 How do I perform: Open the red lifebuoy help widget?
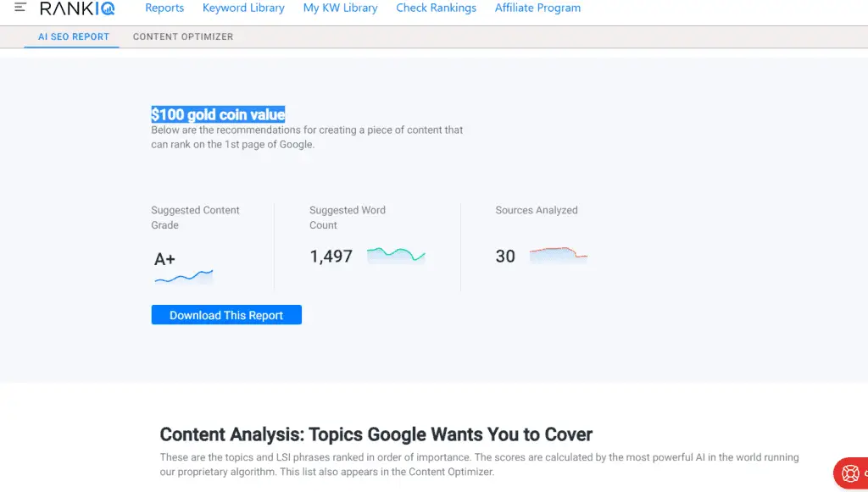coord(849,473)
